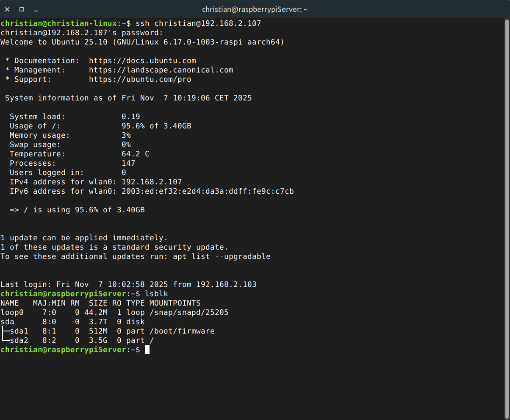The height and width of the screenshot is (420, 510).
Task: Click the sda disk entry name
Action: [7, 322]
